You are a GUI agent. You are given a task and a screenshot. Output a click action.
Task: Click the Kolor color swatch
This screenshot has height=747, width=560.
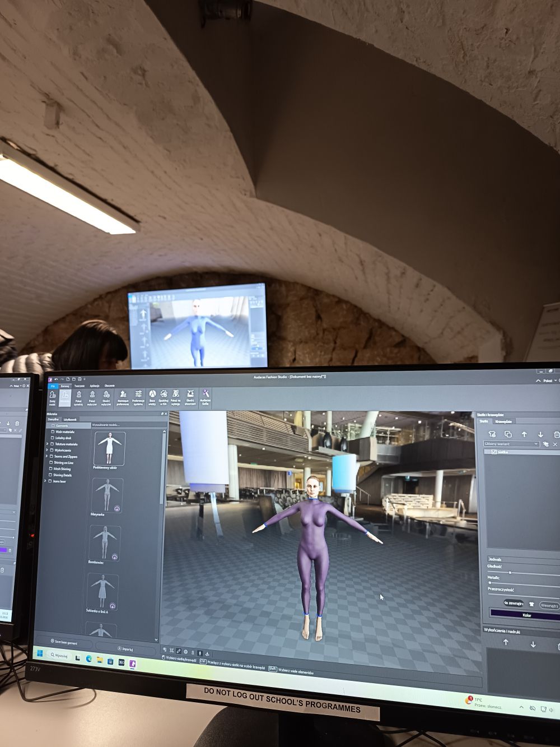pyautogui.click(x=526, y=615)
